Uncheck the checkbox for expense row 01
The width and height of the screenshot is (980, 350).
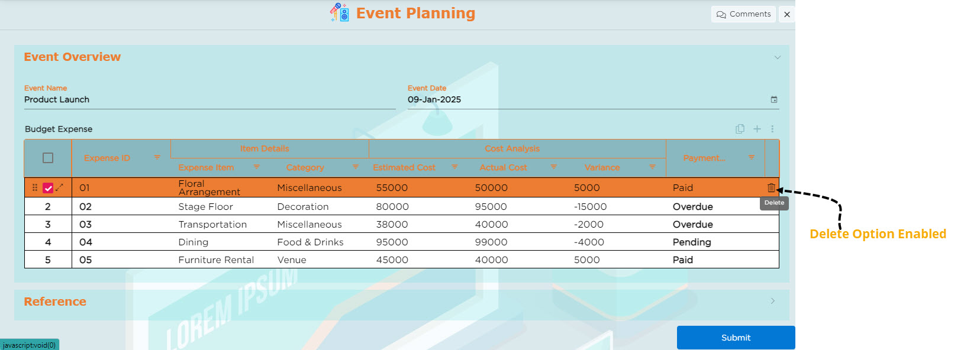(x=48, y=188)
